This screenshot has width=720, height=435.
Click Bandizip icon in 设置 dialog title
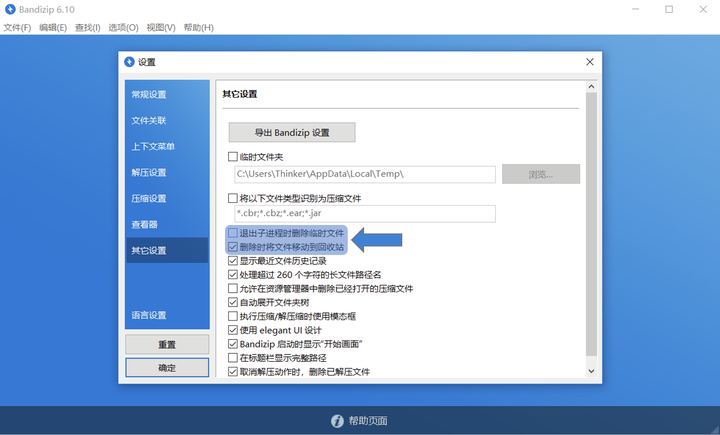click(129, 62)
